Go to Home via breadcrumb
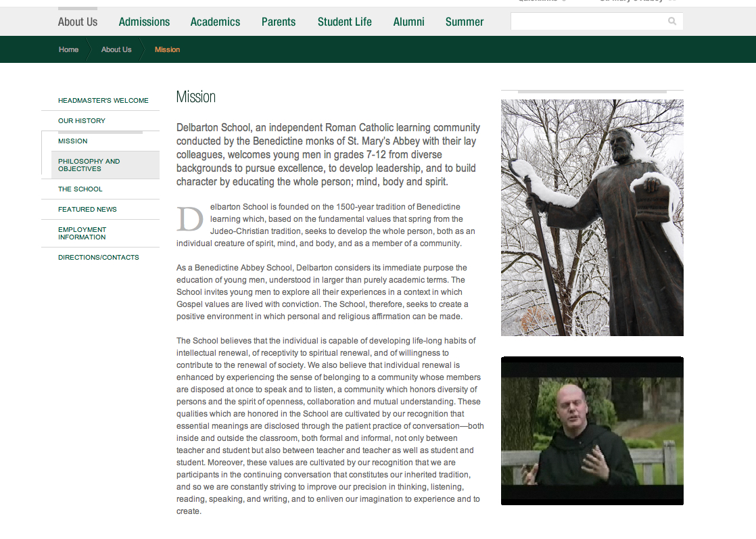Screen dimensions: 756x539 [x=68, y=49]
